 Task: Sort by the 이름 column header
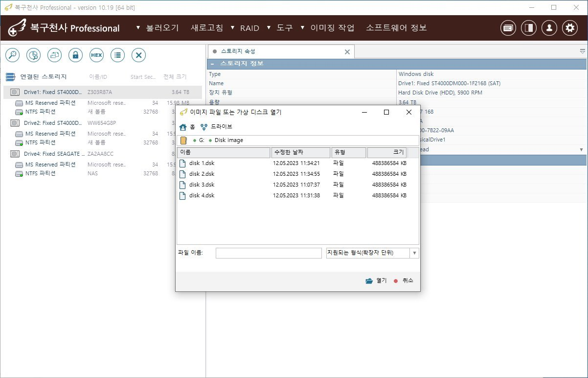tap(224, 153)
